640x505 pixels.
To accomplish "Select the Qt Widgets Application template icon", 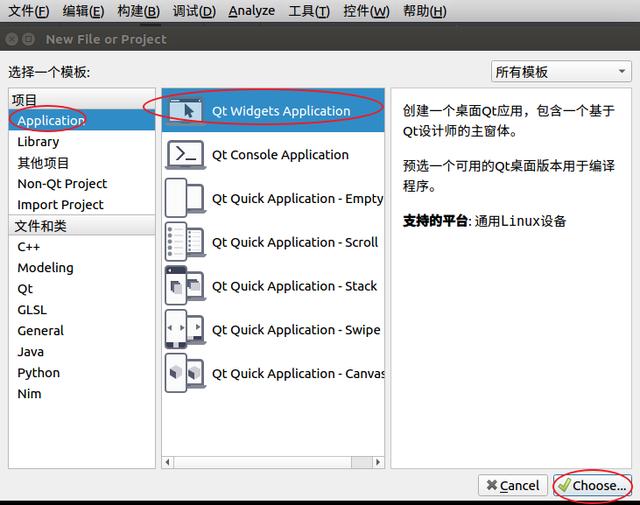I will (x=185, y=111).
